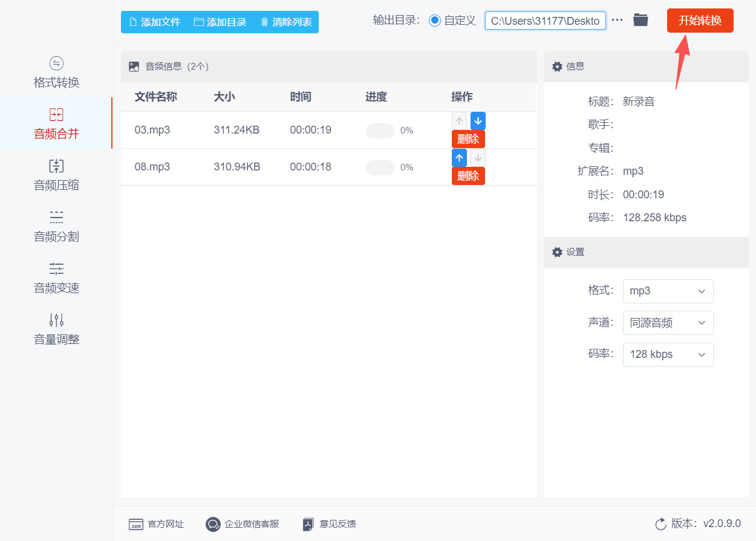756x541 pixels.
Task: Select the 自定义 output radio button
Action: (x=434, y=21)
